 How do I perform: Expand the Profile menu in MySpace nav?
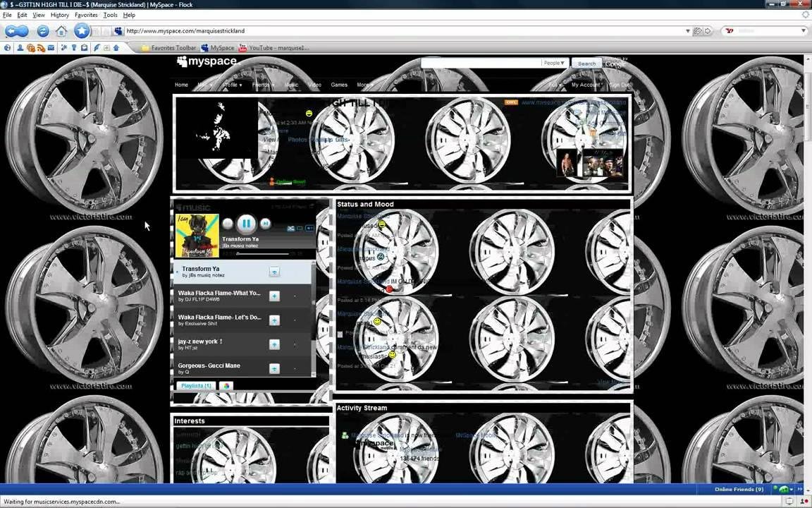point(233,85)
